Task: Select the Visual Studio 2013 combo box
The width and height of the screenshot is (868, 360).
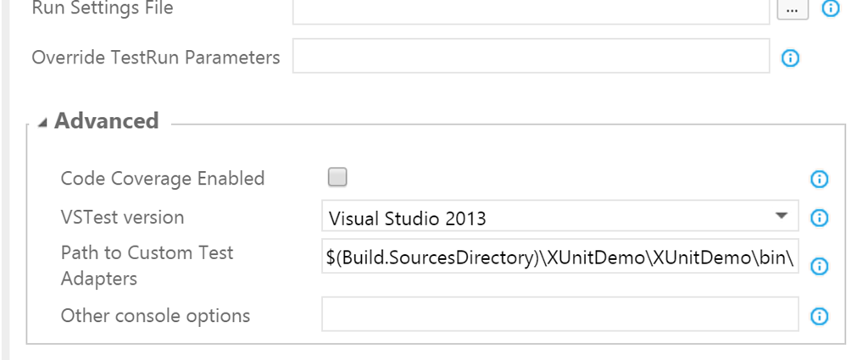Action: point(559,216)
